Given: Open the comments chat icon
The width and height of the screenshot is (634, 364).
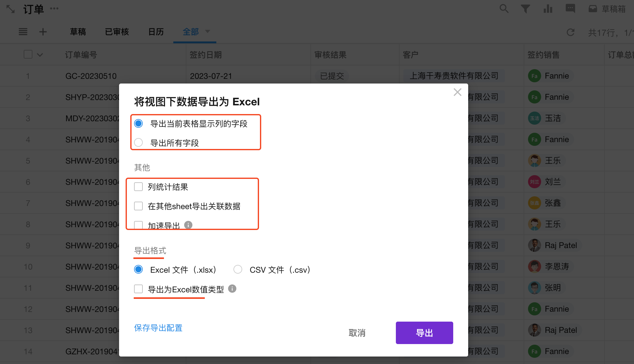Looking at the screenshot, I should 570,9.
